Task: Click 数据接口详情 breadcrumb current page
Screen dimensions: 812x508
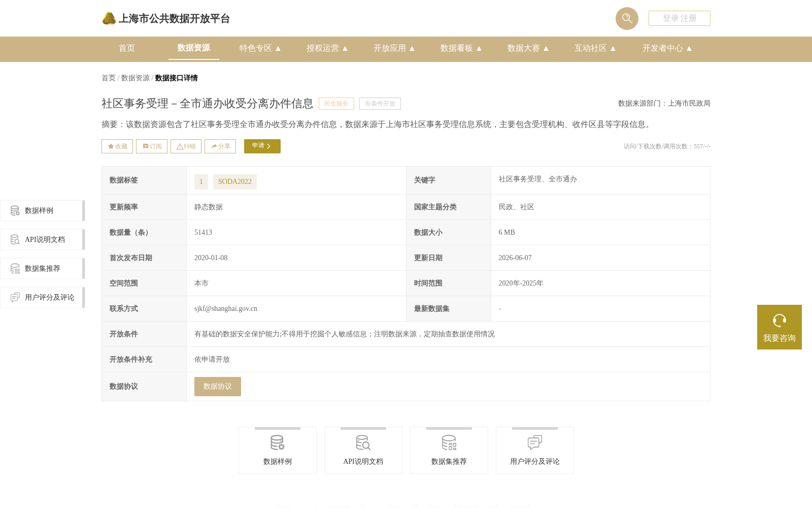Action: 177,78
